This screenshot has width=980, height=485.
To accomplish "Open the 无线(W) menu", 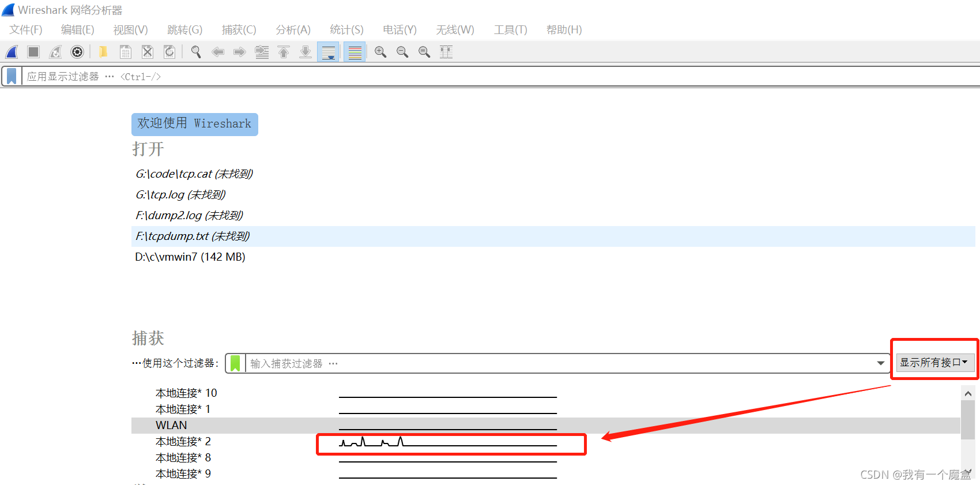I will coord(455,29).
